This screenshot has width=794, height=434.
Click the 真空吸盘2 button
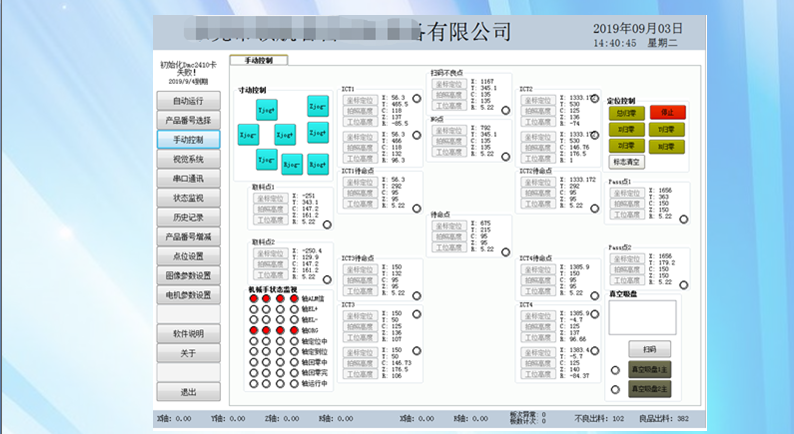point(650,389)
